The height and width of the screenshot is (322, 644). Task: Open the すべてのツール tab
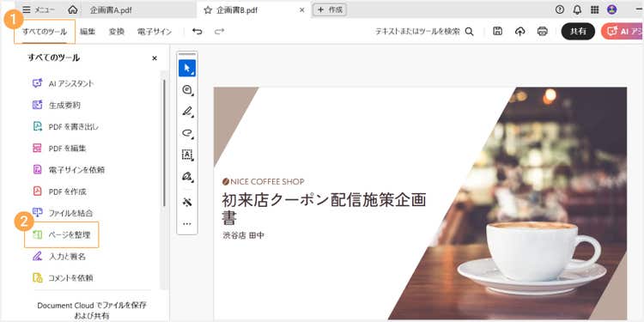tap(45, 32)
